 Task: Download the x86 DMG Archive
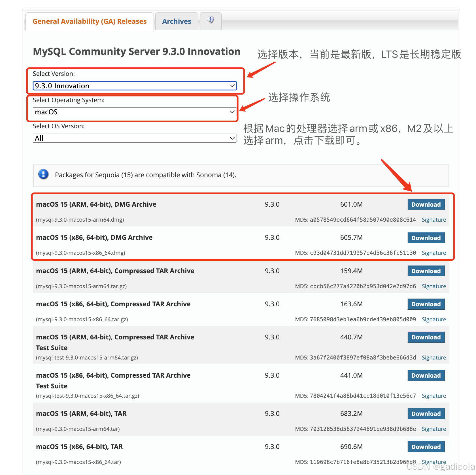[426, 238]
